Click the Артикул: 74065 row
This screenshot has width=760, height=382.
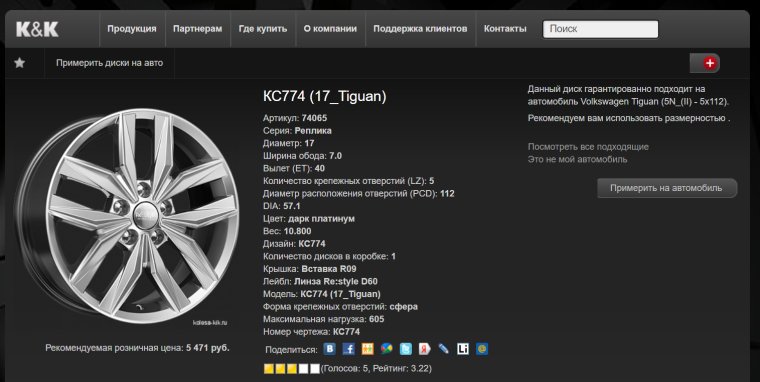coord(295,118)
